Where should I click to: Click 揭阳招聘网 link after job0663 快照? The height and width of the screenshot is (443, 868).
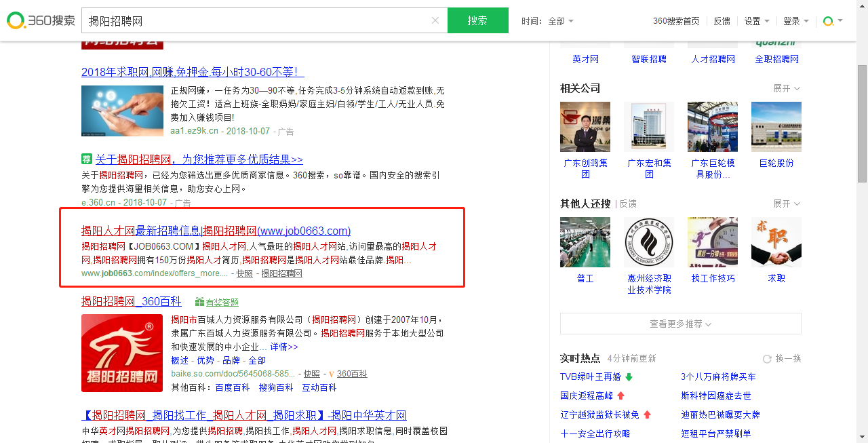coord(282,273)
